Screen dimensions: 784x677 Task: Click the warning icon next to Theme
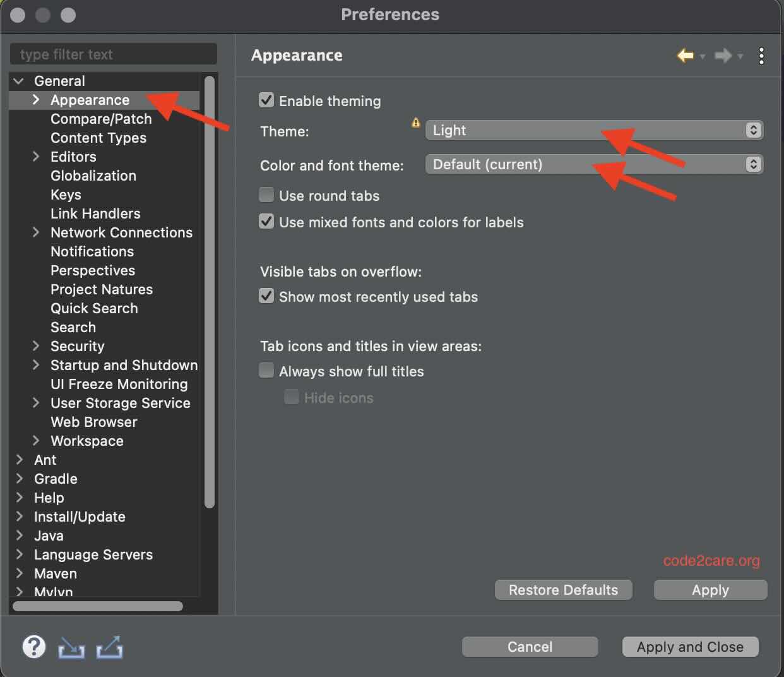(415, 123)
